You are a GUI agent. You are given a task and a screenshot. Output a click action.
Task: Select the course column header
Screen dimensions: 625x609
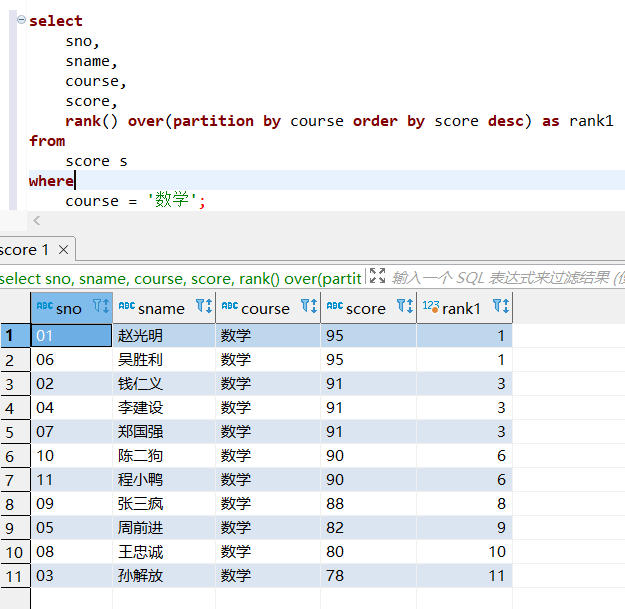tap(268, 308)
